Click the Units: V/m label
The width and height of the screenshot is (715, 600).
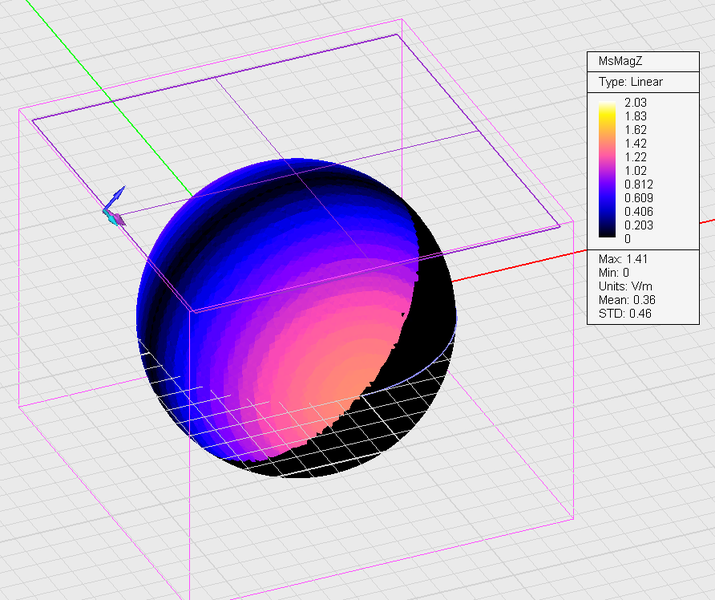(627, 287)
